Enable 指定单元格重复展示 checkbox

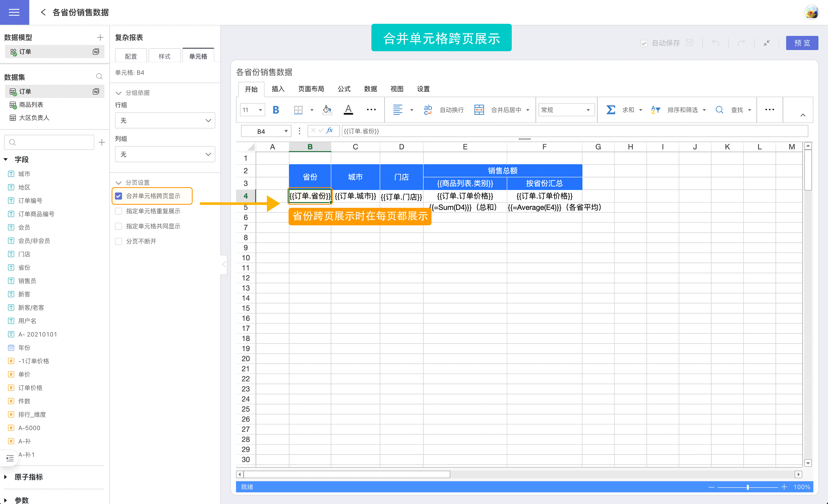click(119, 211)
